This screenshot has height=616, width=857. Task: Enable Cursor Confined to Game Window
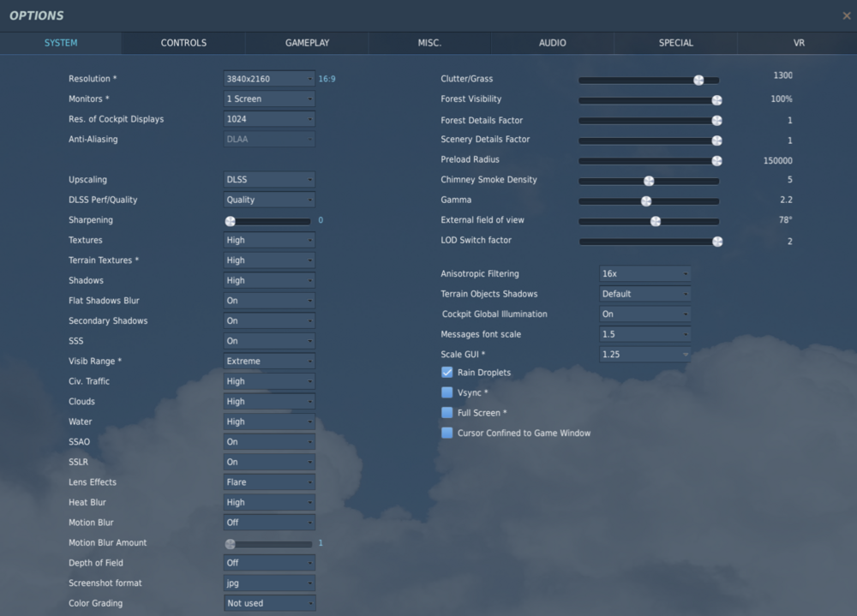pyautogui.click(x=447, y=433)
